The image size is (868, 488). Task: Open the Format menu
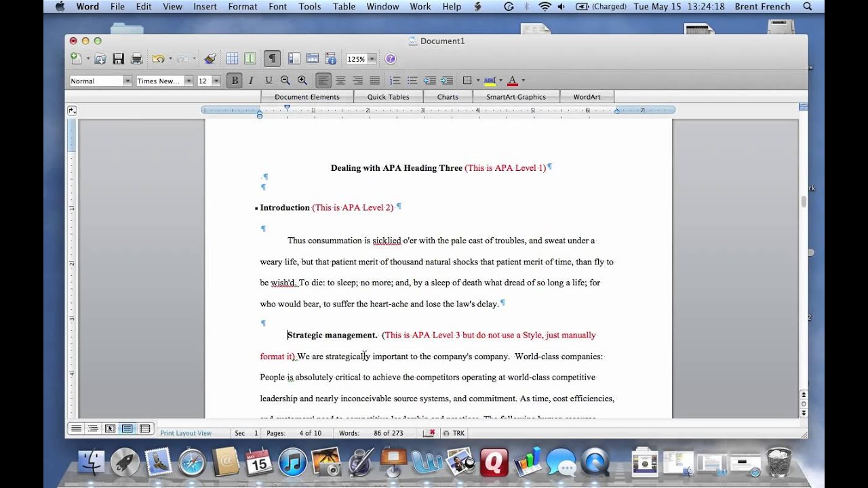tap(243, 7)
